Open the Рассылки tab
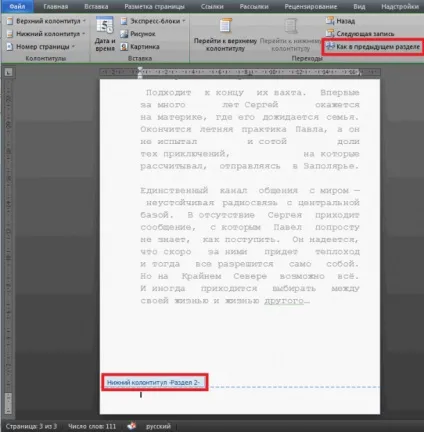This screenshot has height=432, width=424. click(254, 6)
